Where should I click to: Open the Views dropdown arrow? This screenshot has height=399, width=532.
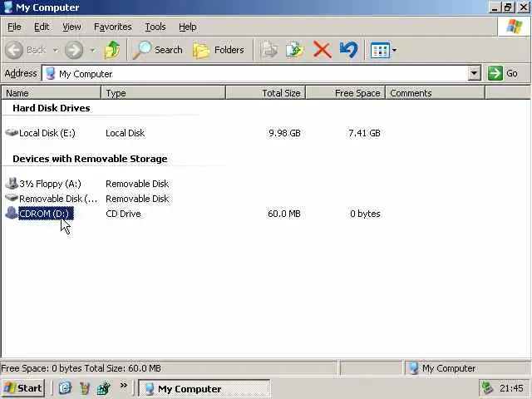[x=394, y=50]
